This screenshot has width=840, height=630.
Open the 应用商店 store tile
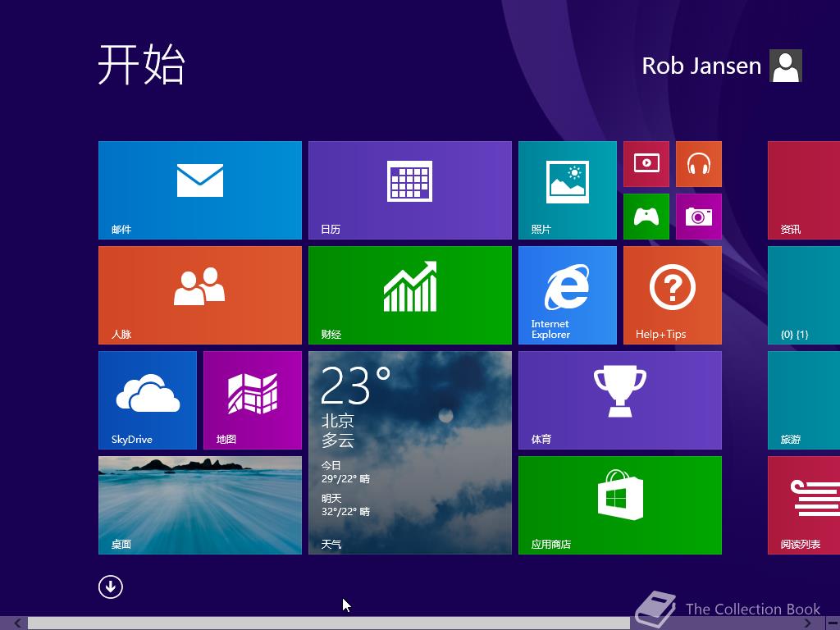pyautogui.click(x=620, y=505)
